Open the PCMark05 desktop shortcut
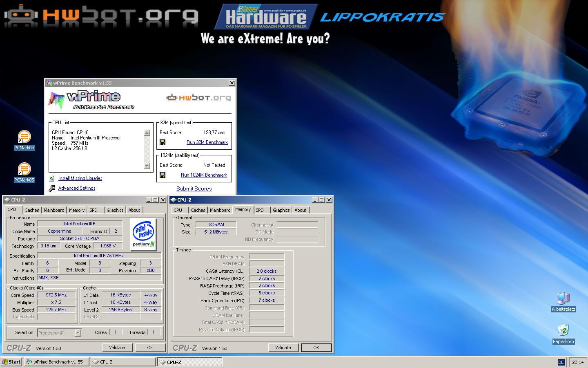This screenshot has width=588, height=368. pyautogui.click(x=24, y=173)
